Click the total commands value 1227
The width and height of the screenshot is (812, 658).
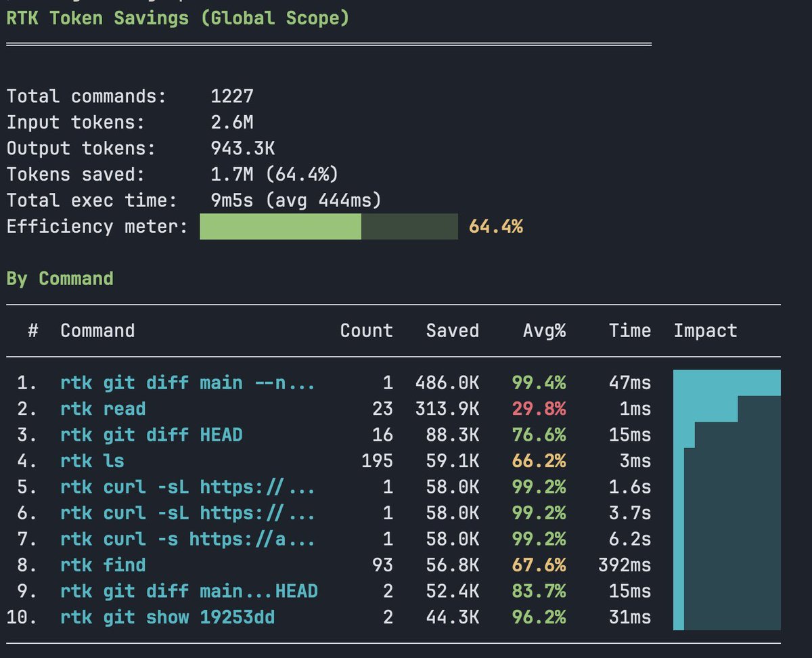pos(232,96)
